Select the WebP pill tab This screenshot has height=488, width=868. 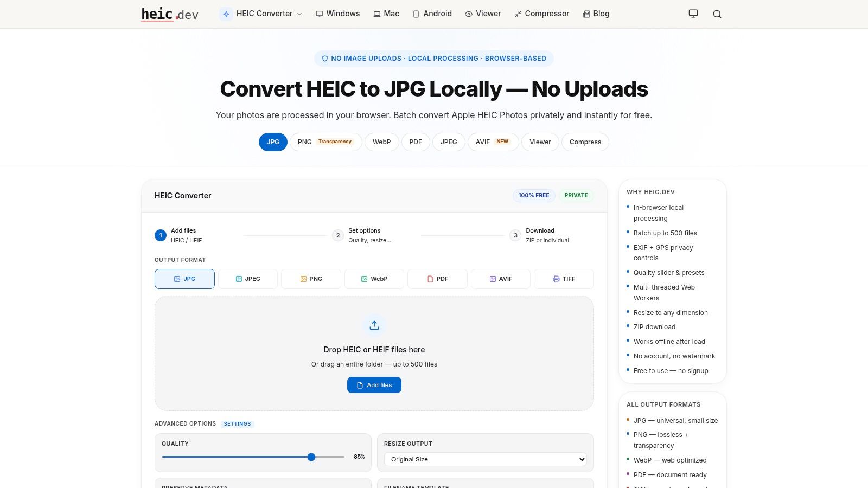[x=382, y=142]
